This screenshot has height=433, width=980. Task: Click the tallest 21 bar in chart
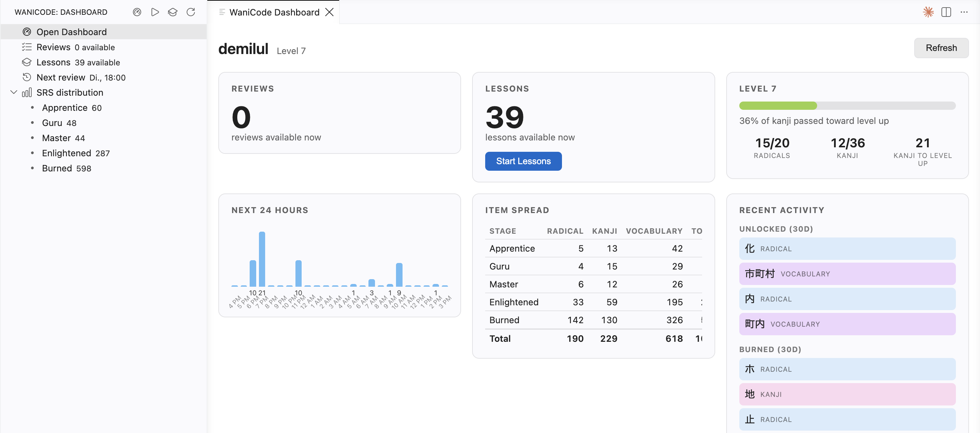[x=262, y=259]
